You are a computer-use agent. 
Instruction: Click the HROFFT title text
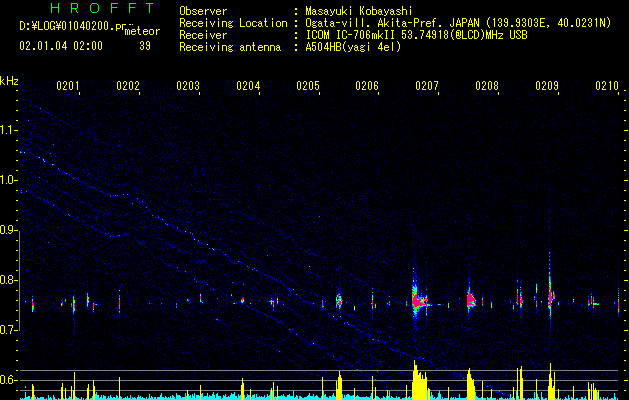point(103,8)
